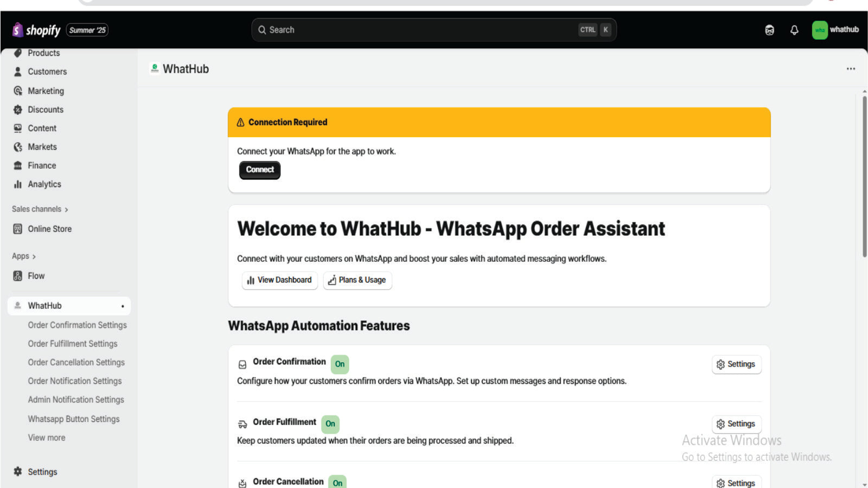The height and width of the screenshot is (488, 868).
Task: Click the whathub account avatar
Action: click(820, 30)
